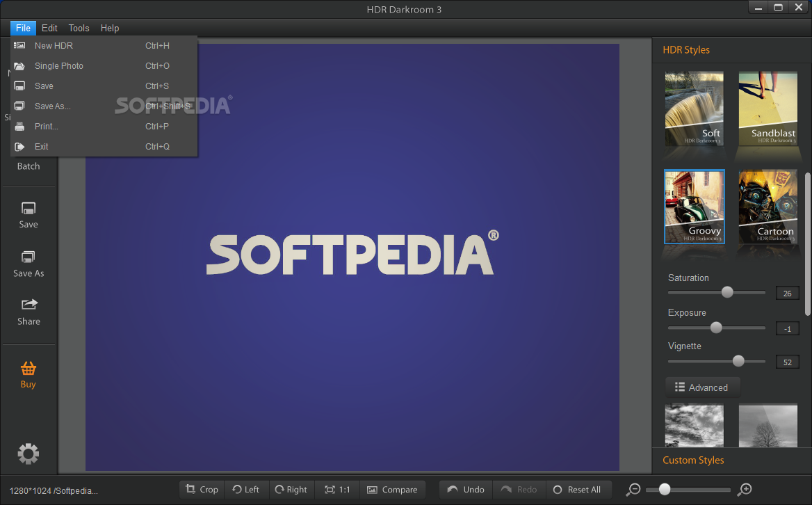Viewport: 812px width, 505px height.
Task: Click the Saturation value field showing 26
Action: click(787, 293)
